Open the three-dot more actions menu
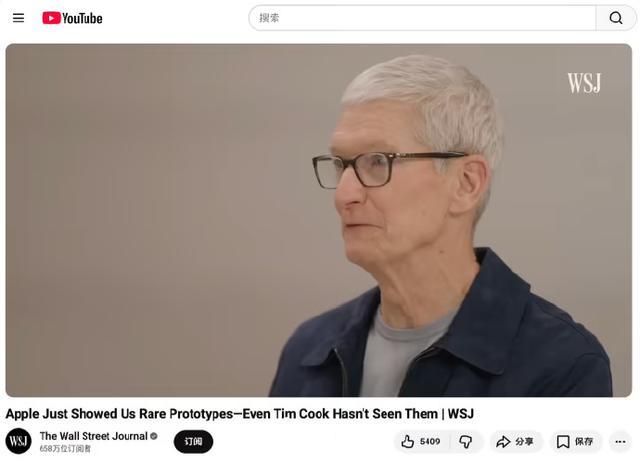The height and width of the screenshot is (462, 640). tap(620, 441)
